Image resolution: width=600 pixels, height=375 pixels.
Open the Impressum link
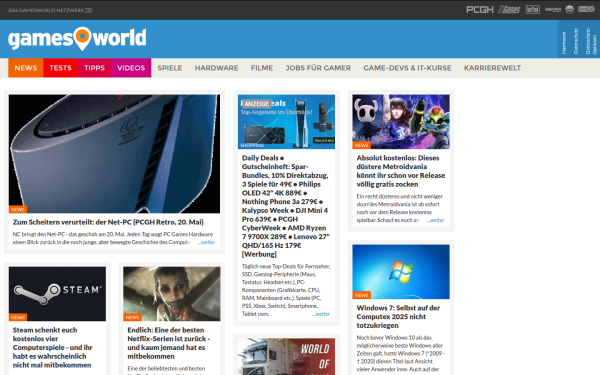pyautogui.click(x=564, y=42)
